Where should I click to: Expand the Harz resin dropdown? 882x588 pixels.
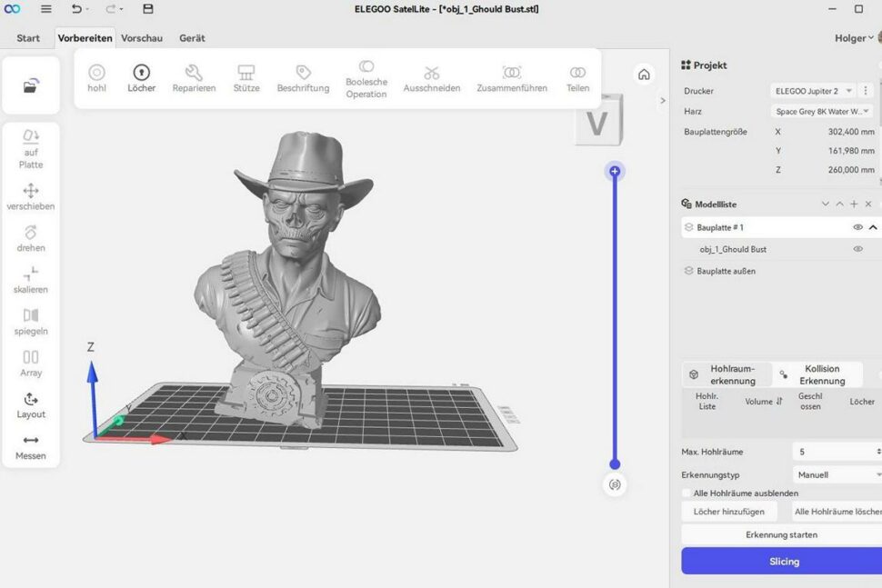[822, 111]
